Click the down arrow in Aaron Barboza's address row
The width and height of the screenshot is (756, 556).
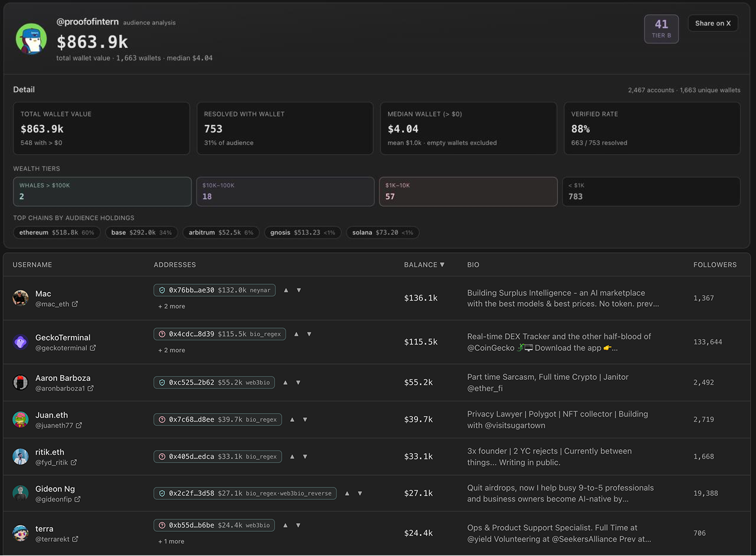pyautogui.click(x=298, y=382)
